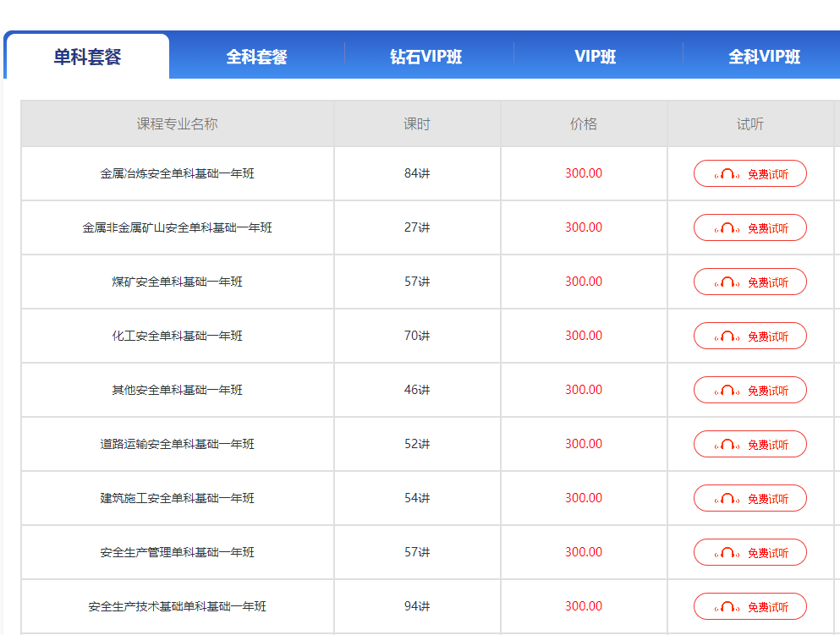Click 免费试听 for 建筑施工安全单科基础一年班
The height and width of the screenshot is (635, 840).
click(750, 498)
